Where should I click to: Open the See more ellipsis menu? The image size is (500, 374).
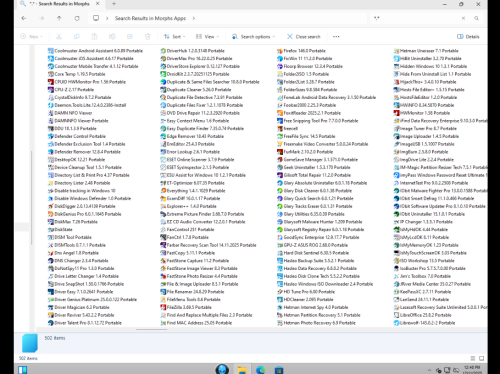point(336,37)
